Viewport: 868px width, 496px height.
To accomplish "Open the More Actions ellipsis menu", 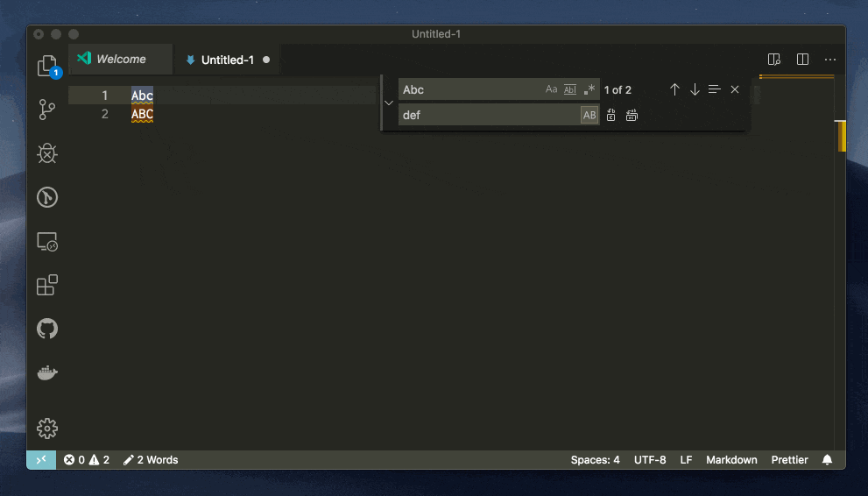I will [x=830, y=60].
